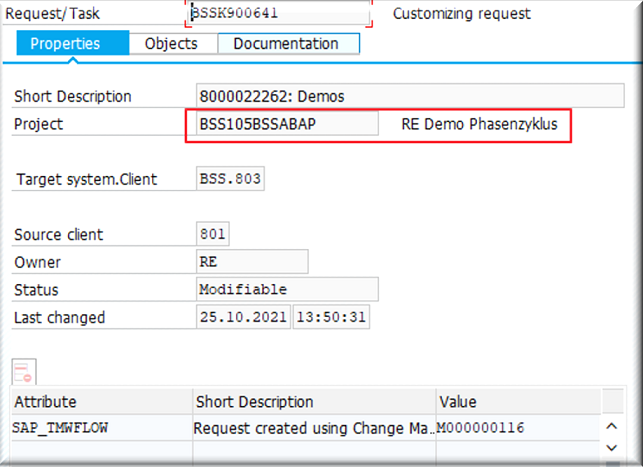Open the Documentation tab
This screenshot has width=643, height=467.
pos(286,44)
